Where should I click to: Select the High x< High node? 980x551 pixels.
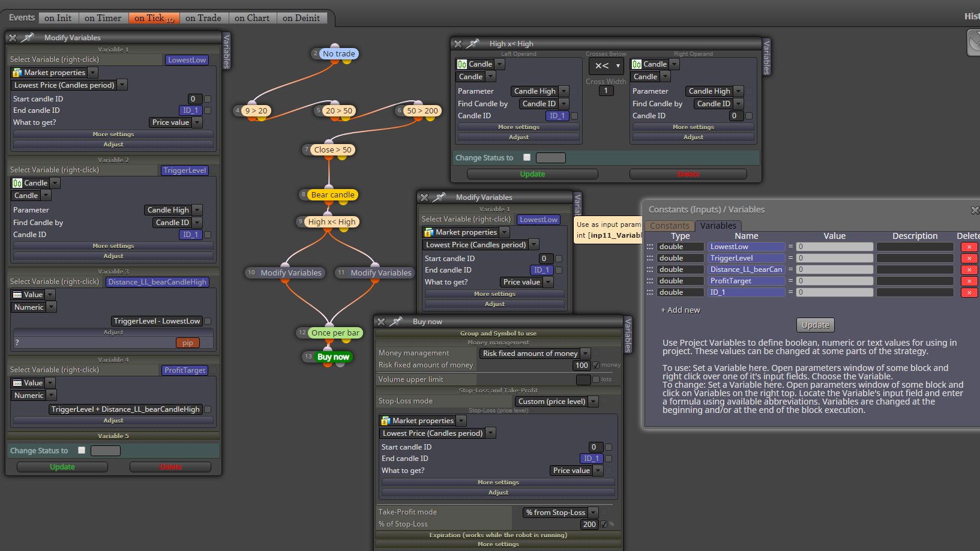point(331,221)
